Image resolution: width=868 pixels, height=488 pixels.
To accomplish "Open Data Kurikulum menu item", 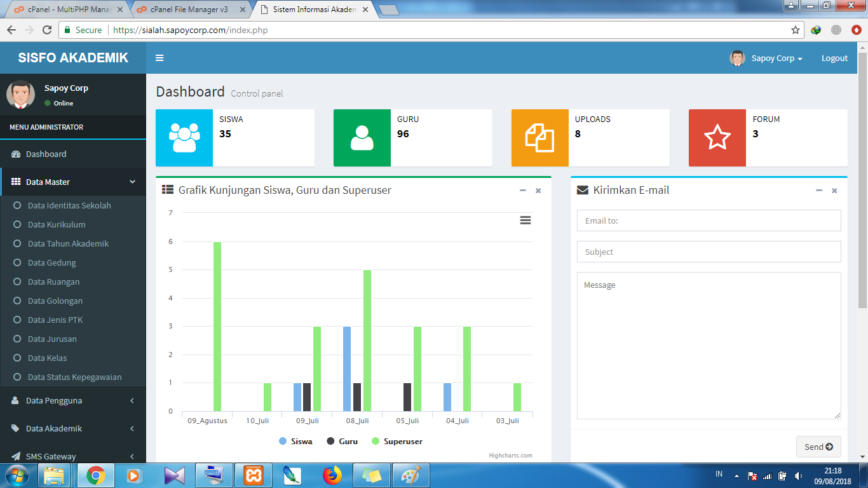I will pos(57,224).
